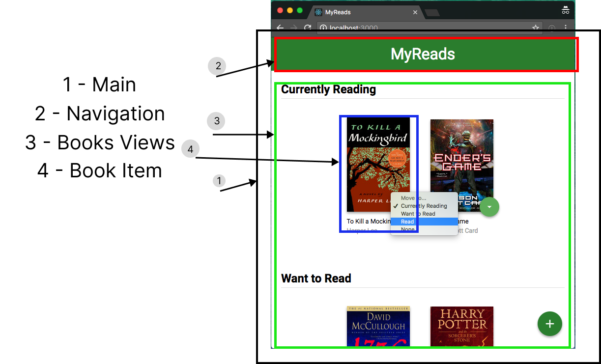Click the incognito icon in title bar
Image resolution: width=601 pixels, height=364 pixels.
[566, 10]
